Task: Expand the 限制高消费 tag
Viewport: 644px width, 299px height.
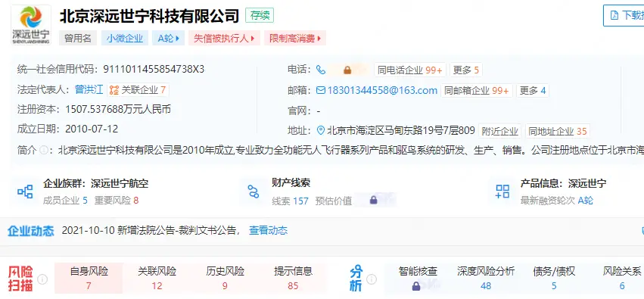Action: [x=295, y=38]
